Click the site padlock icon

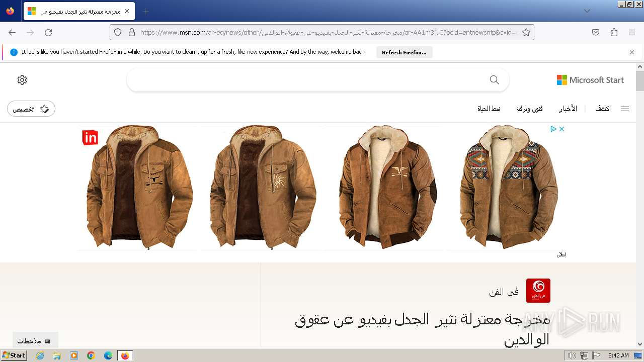pos(132,32)
